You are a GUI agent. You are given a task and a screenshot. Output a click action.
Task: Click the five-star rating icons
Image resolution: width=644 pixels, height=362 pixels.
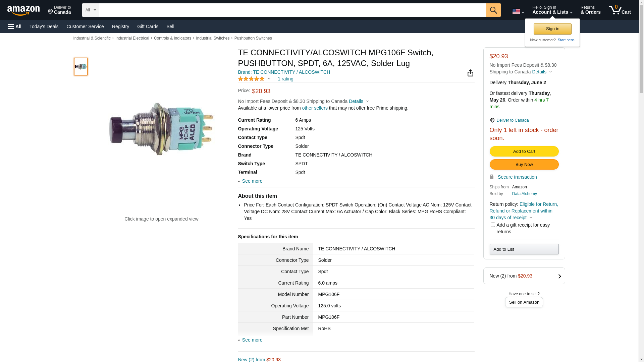click(x=251, y=79)
